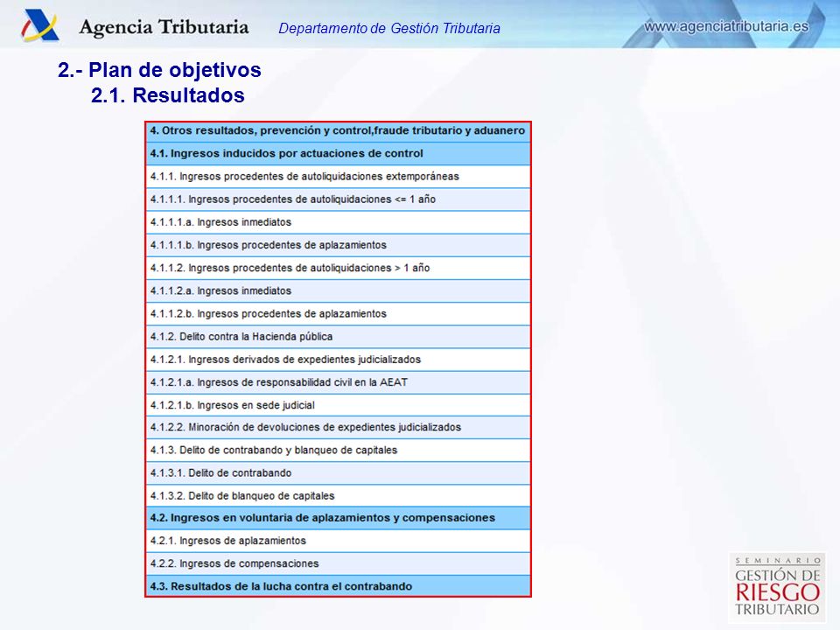Click the Seminario Gestión de Riesgo Tributario logo
840x630 pixels.
pos(777,587)
